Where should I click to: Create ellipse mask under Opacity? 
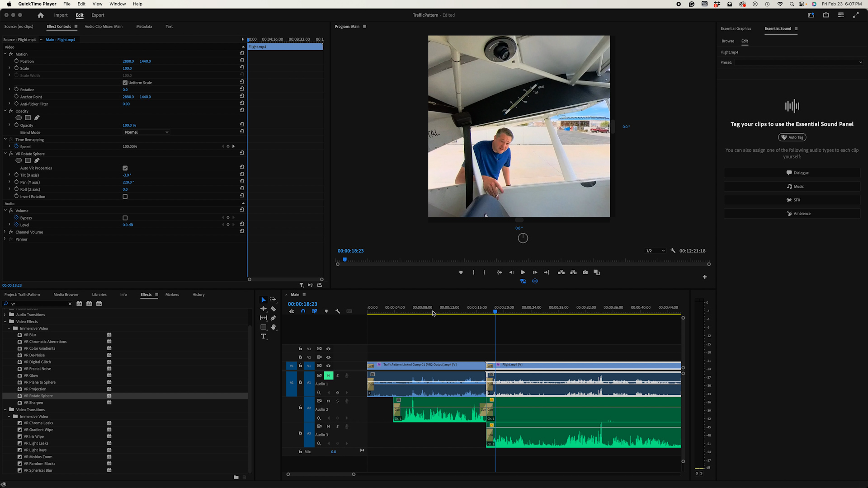[19, 118]
